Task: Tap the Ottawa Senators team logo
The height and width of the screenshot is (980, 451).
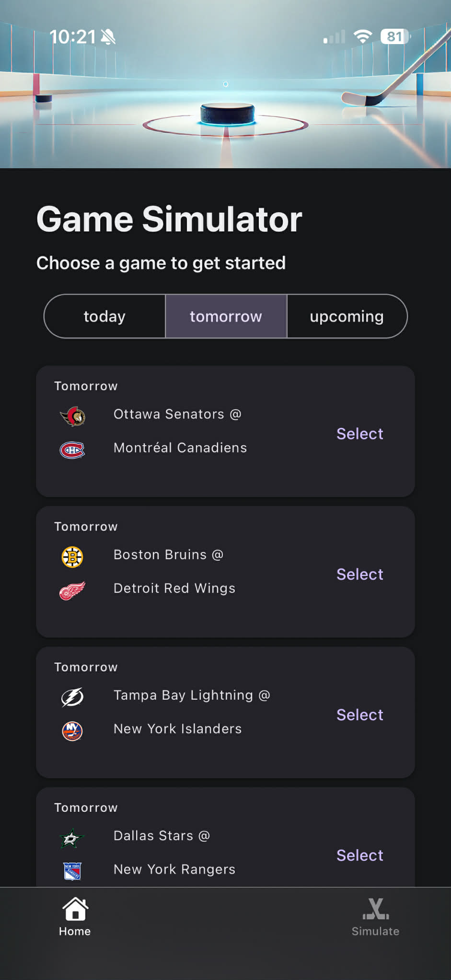Action: click(72, 416)
